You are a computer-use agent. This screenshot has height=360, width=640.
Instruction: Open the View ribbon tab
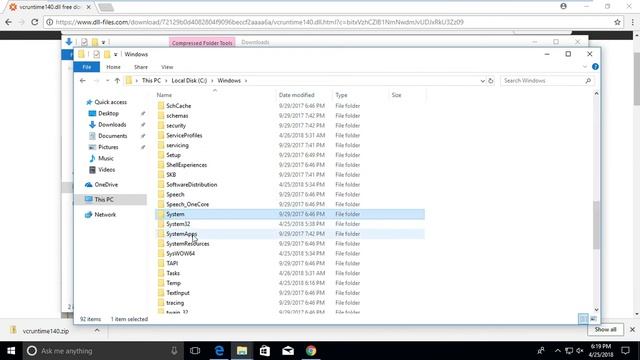[x=167, y=67]
